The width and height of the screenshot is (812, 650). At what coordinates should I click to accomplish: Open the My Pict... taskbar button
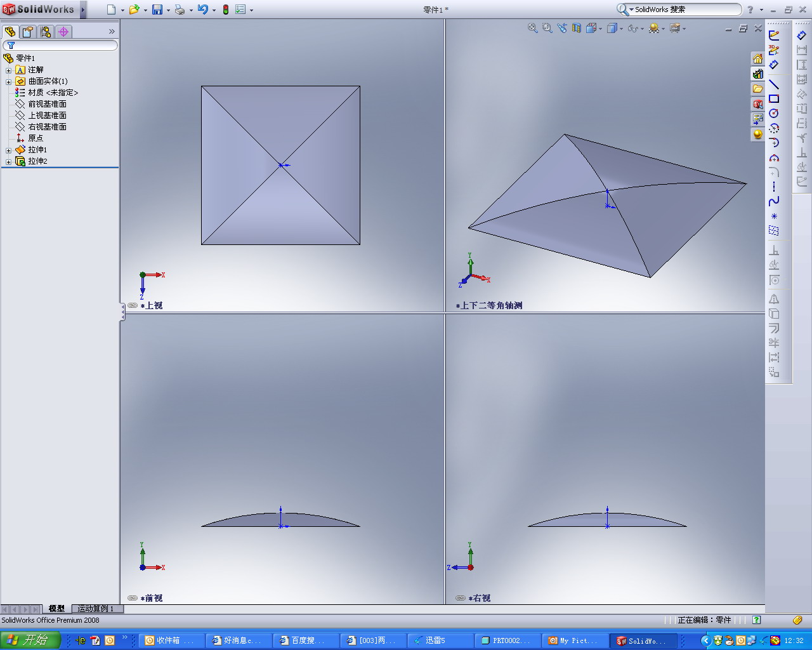point(576,640)
